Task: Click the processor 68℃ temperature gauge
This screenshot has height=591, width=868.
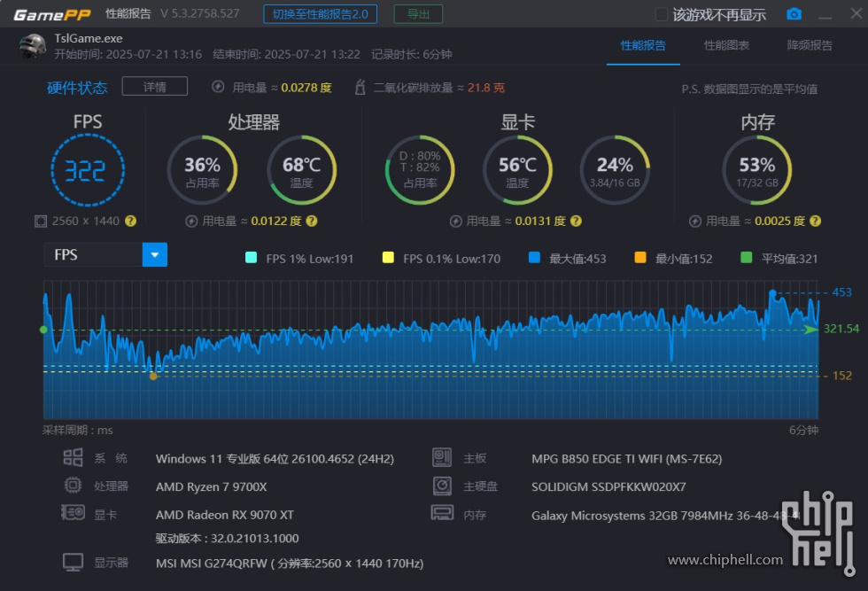Action: pos(302,170)
